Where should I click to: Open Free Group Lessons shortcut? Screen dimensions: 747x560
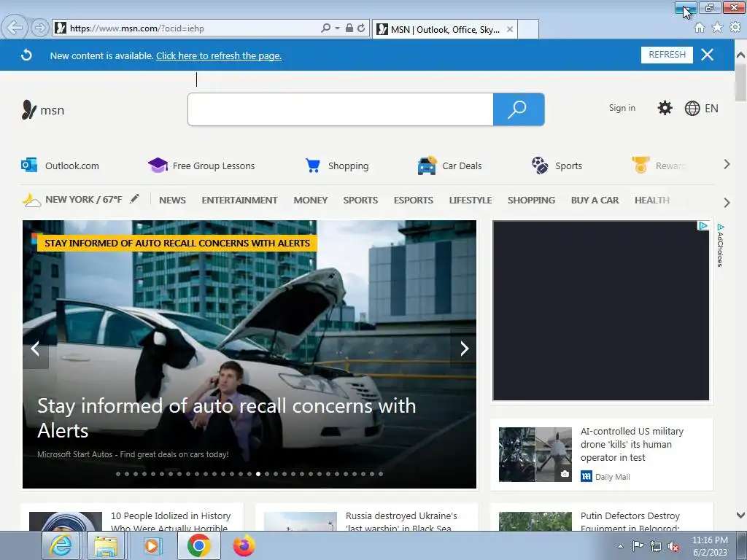point(201,166)
